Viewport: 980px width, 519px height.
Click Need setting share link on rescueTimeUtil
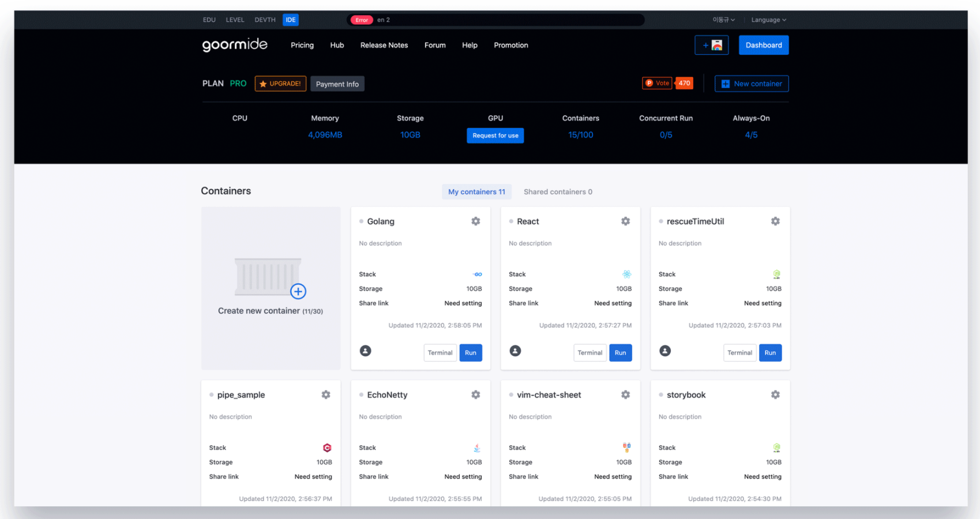click(x=763, y=303)
